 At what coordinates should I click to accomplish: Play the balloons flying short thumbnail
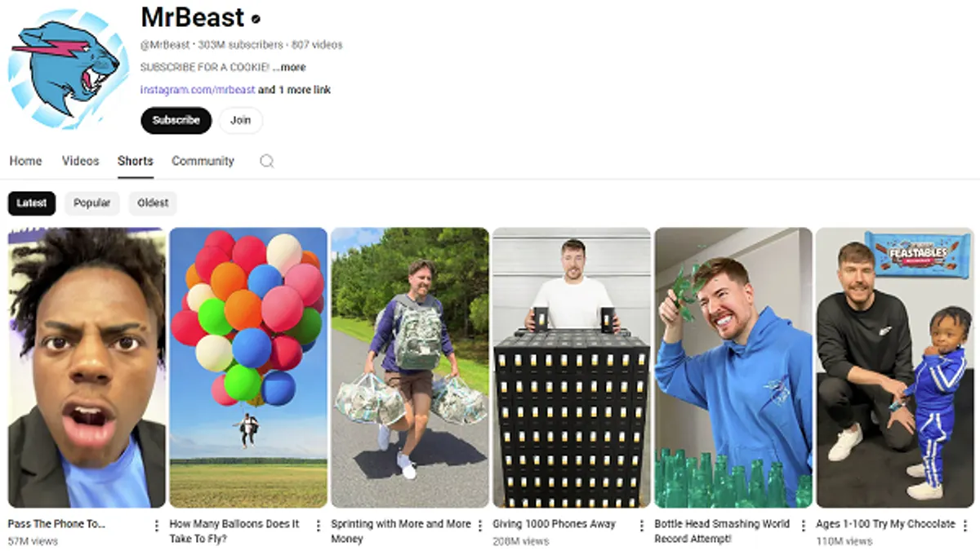click(x=248, y=368)
